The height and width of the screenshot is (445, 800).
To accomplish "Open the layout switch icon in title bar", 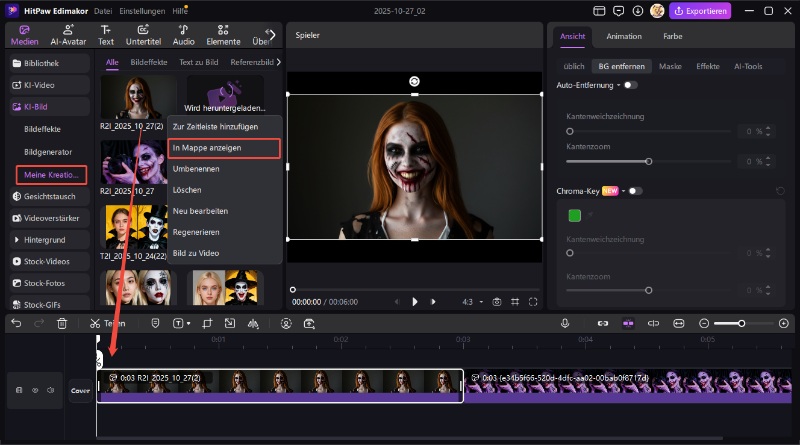I will point(599,11).
